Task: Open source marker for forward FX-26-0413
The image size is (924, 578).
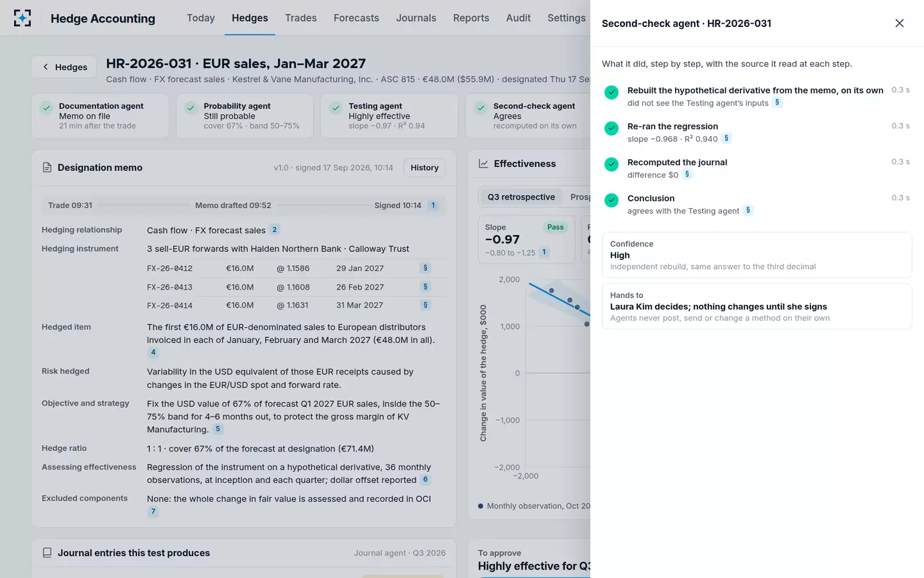Action: 425,287
